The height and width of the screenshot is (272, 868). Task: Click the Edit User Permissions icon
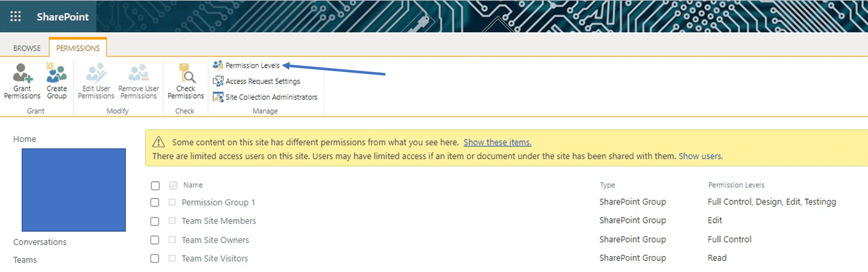(96, 73)
